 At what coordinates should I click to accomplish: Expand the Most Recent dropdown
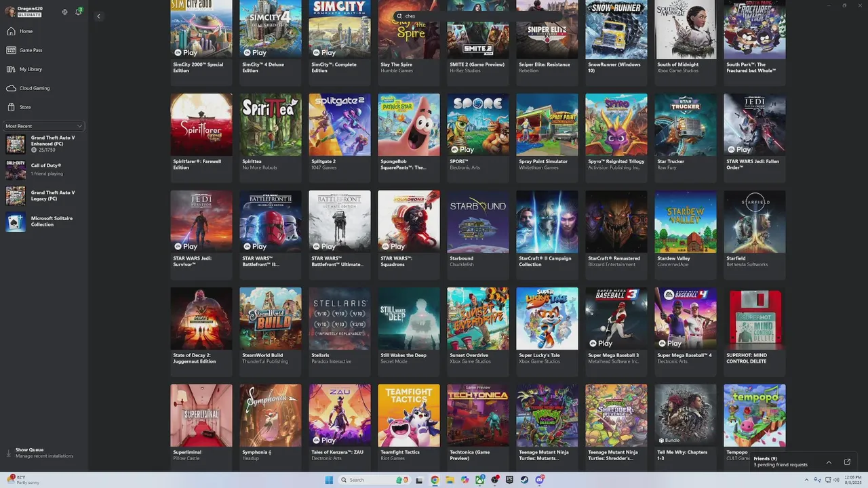pyautogui.click(x=44, y=126)
